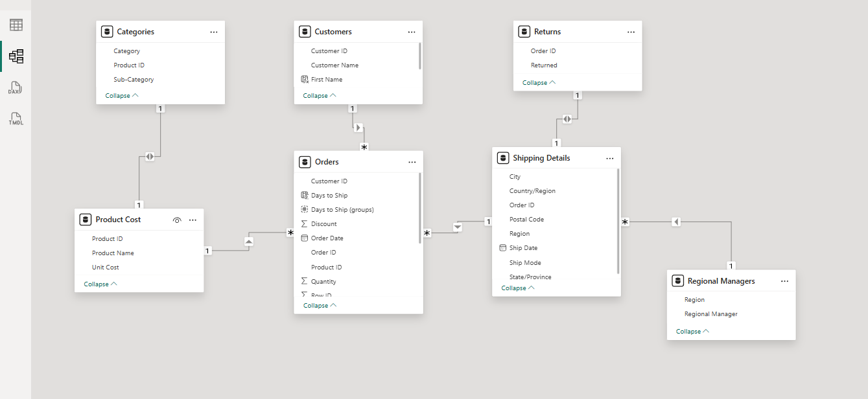Open the DAX query view
The height and width of the screenshot is (399, 868).
(x=16, y=88)
